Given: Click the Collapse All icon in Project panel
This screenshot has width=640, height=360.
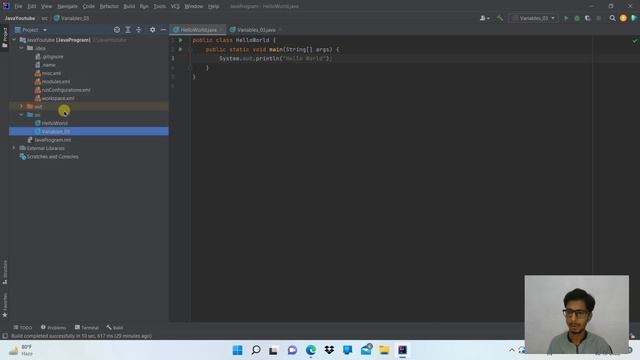Looking at the screenshot, I should pyautogui.click(x=139, y=30).
